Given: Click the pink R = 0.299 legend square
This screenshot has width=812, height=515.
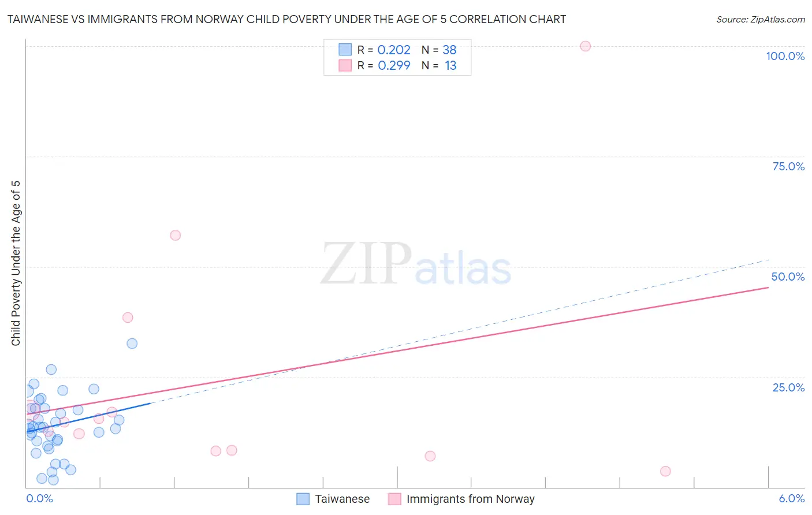Looking at the screenshot, I should coord(345,65).
